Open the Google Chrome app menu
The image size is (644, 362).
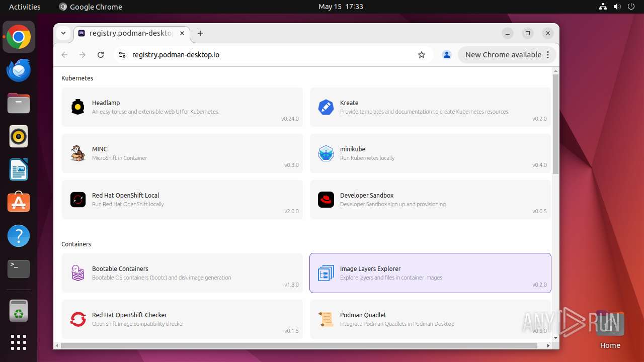(91, 7)
